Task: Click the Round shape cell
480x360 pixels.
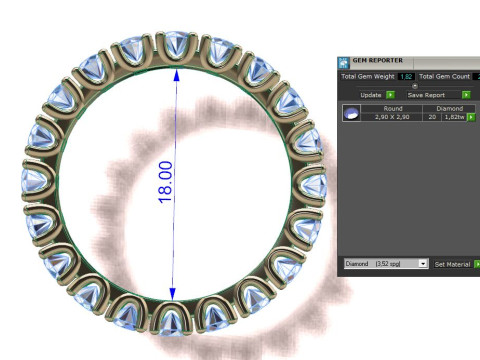Action: (393, 109)
